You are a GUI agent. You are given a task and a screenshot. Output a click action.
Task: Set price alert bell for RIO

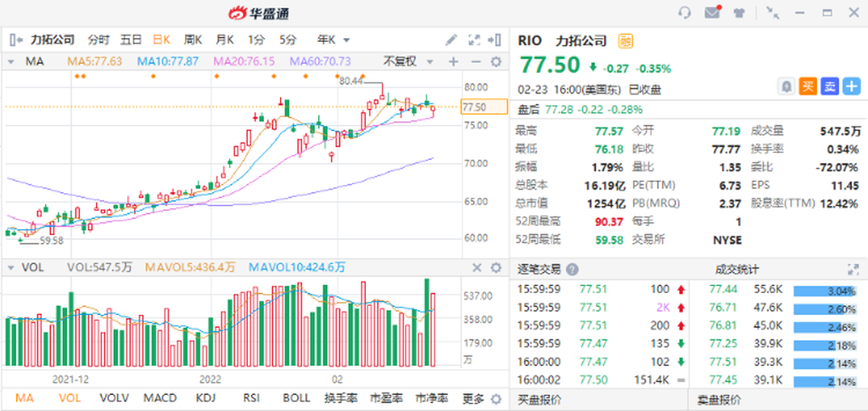pyautogui.click(x=786, y=87)
